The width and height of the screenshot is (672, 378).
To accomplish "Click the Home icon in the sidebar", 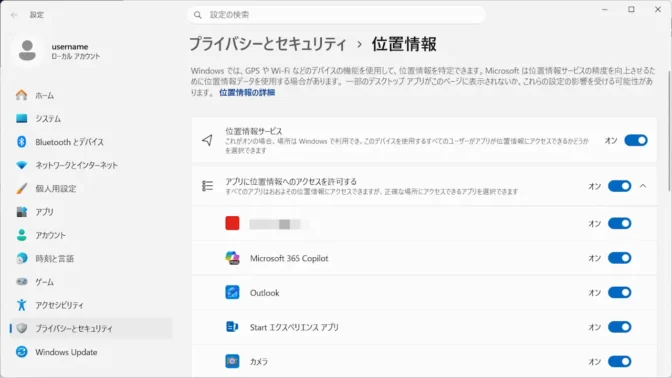I will pos(21,95).
